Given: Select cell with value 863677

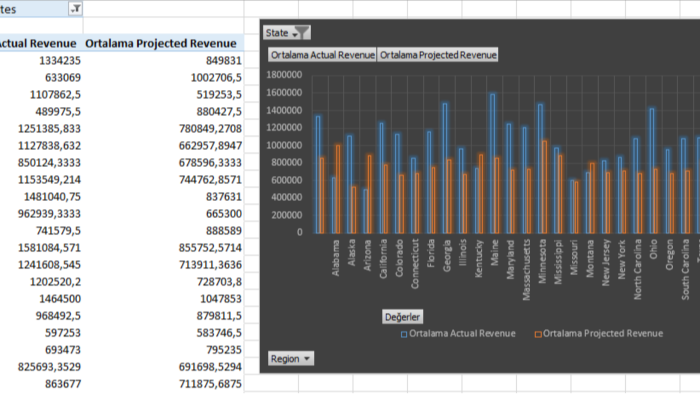Looking at the screenshot, I should (x=41, y=384).
